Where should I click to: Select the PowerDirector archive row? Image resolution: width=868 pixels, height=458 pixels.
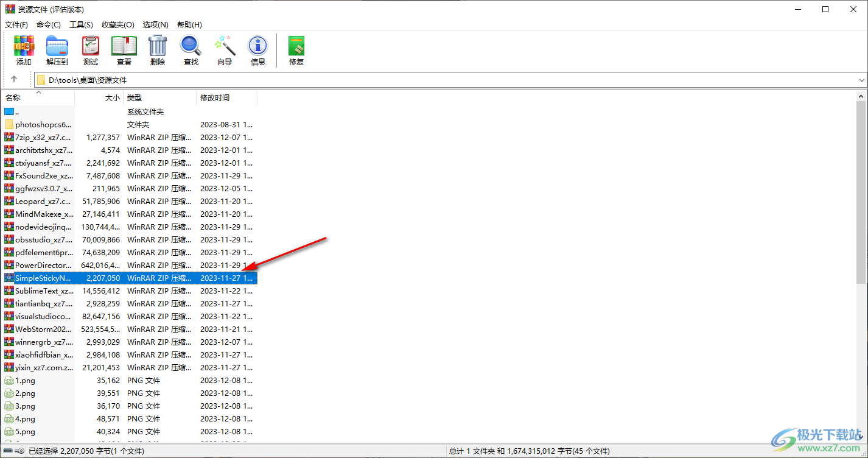pyautogui.click(x=130, y=265)
